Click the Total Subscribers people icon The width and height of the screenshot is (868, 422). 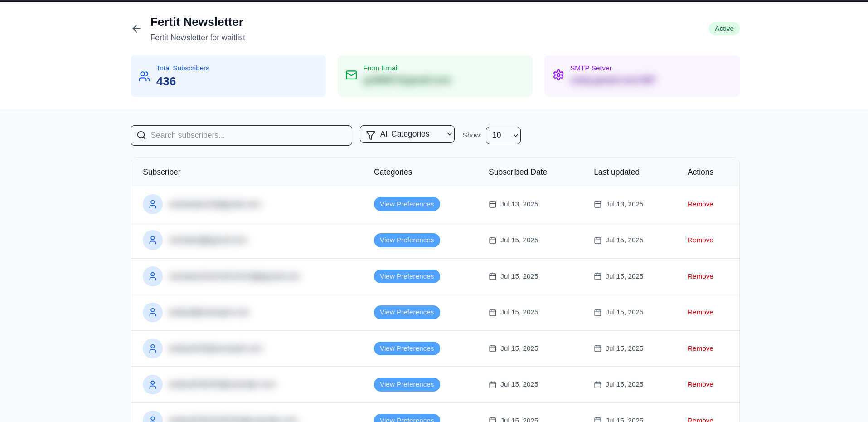tap(144, 76)
